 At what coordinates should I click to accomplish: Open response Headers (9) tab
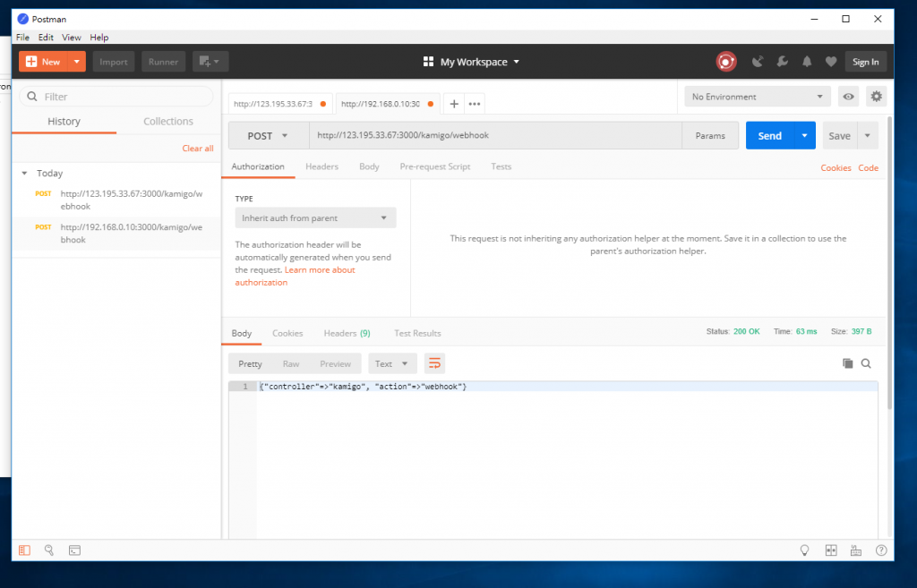(347, 333)
